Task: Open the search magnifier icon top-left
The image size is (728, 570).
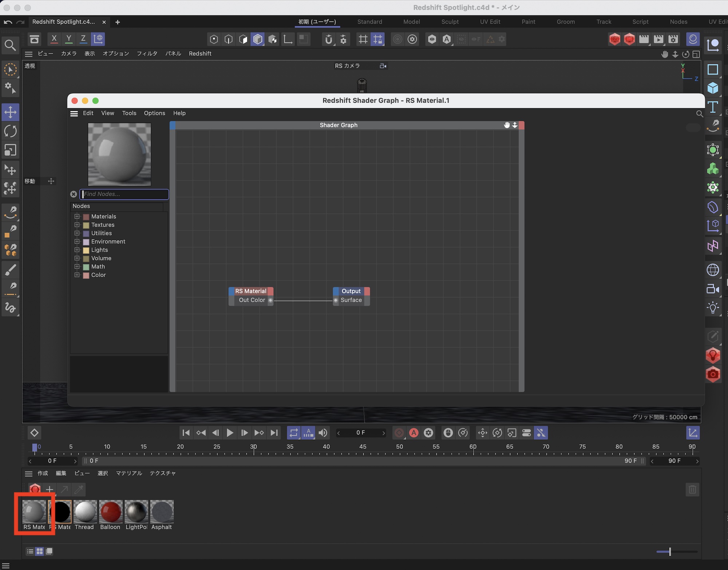Action: (10, 45)
